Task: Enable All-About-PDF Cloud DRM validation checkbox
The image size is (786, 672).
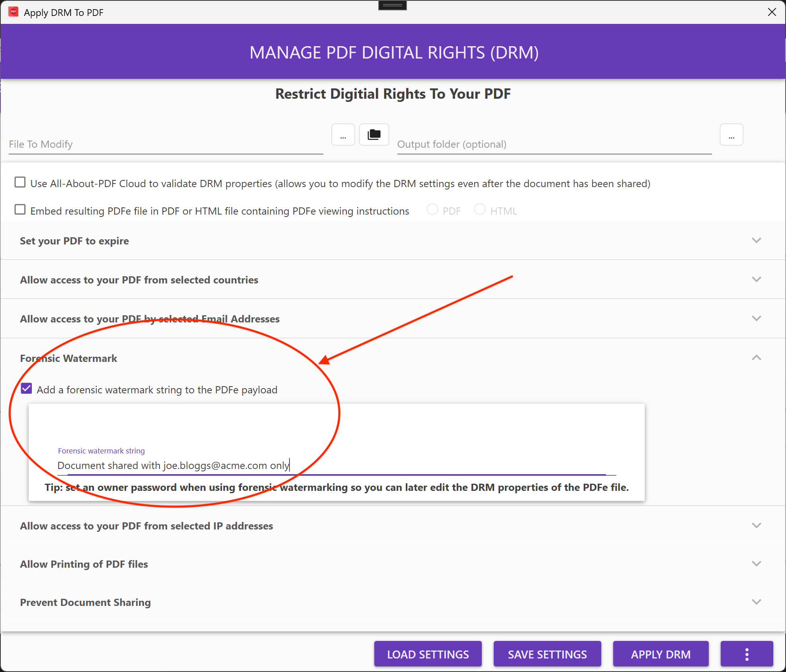Action: click(20, 183)
